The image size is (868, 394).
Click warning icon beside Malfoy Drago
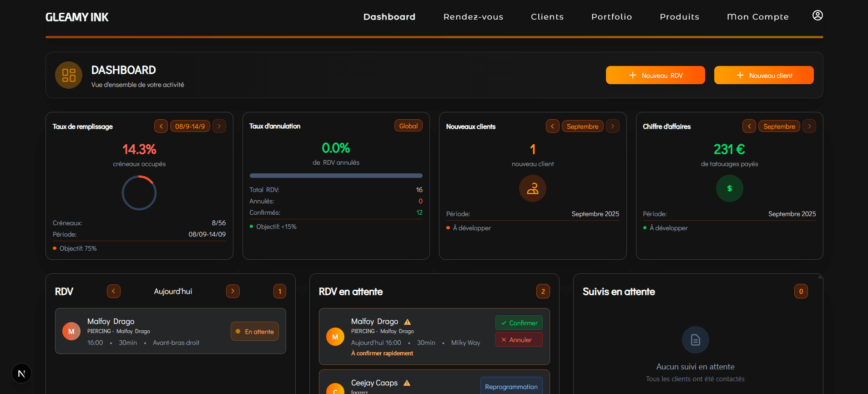tap(408, 322)
